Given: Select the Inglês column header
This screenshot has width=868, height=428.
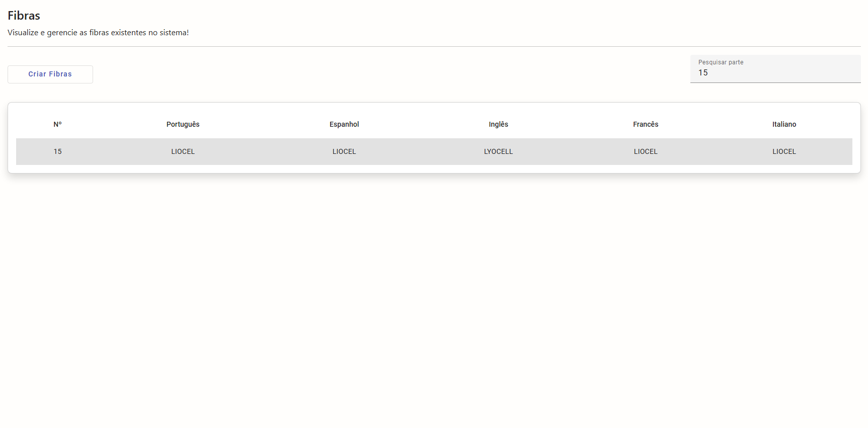Looking at the screenshot, I should 498,124.
